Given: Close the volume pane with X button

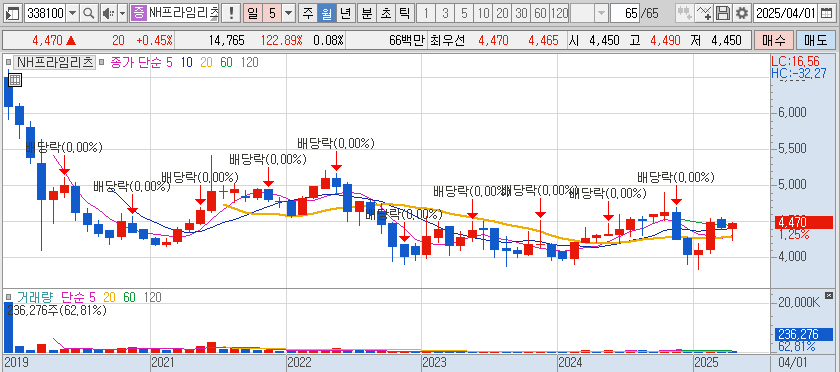Looking at the screenshot, I should tap(829, 295).
